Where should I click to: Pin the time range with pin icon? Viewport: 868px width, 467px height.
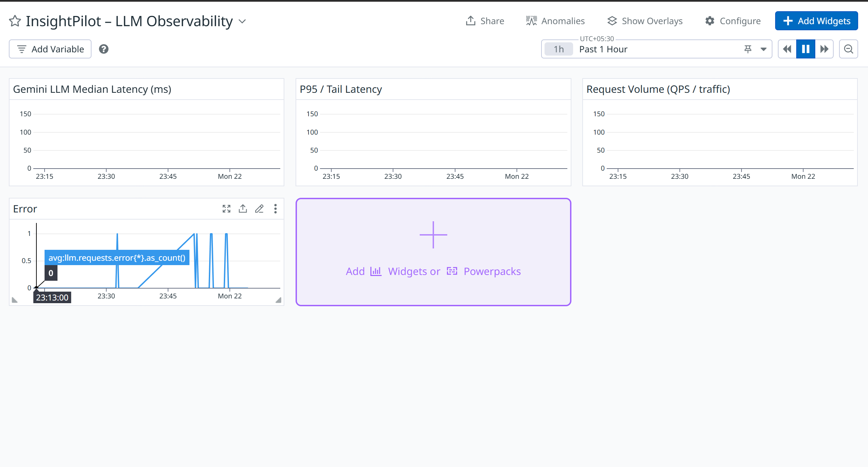(x=748, y=49)
